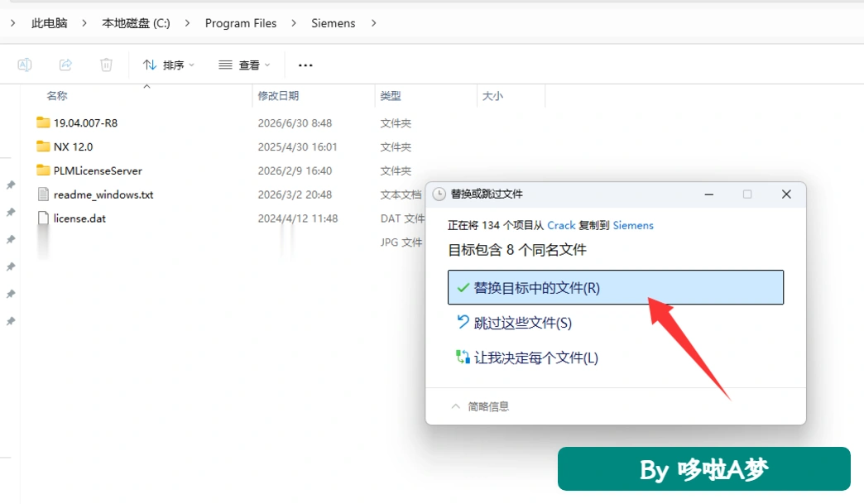
Task: Sort by 修改日期 column header
Action: [278, 96]
